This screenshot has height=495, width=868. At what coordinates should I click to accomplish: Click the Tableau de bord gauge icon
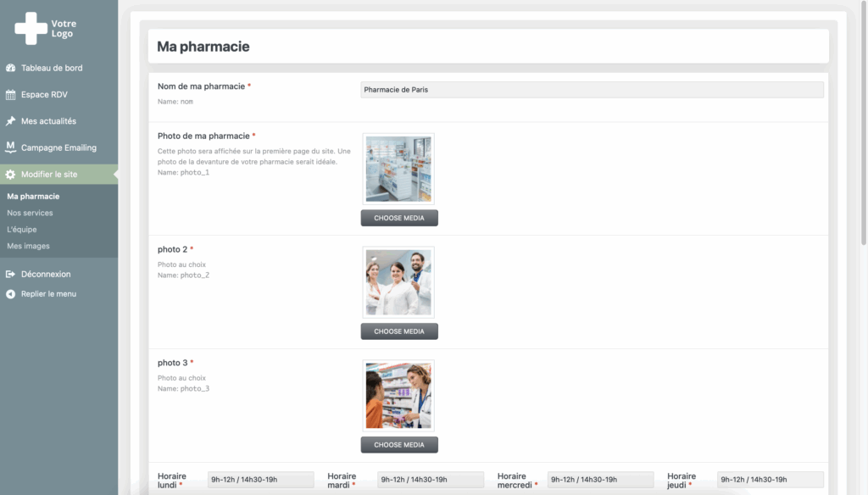10,68
